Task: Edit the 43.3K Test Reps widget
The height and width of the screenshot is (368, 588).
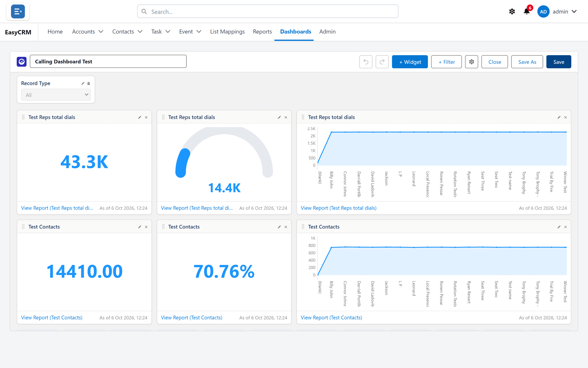Action: click(140, 117)
